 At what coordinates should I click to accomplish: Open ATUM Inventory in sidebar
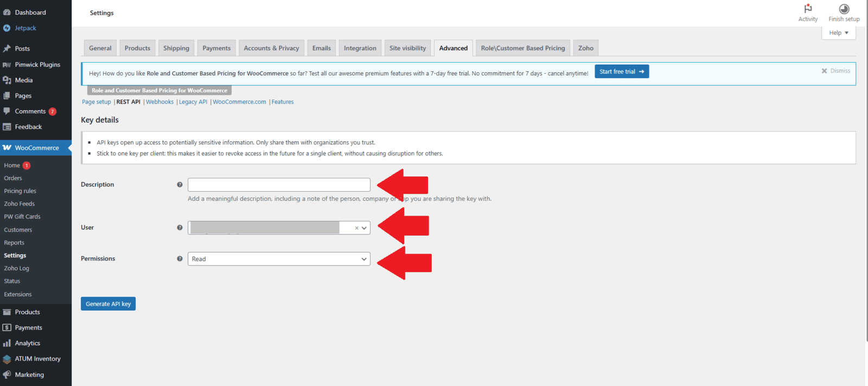click(37, 359)
